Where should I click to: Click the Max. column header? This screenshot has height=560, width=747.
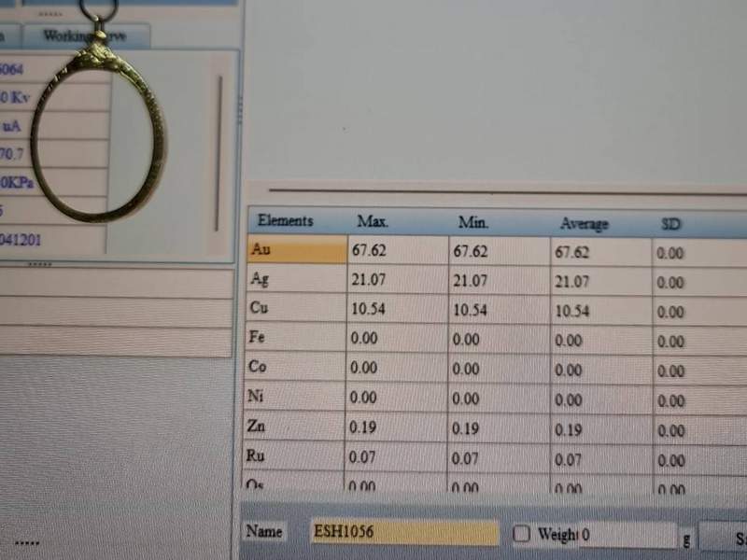click(x=373, y=222)
